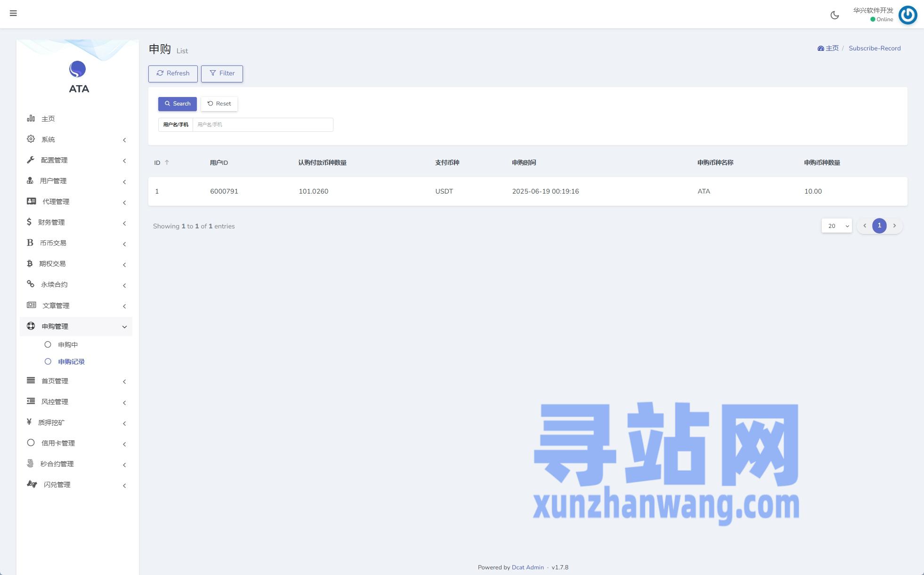The width and height of the screenshot is (924, 575).
Task: Click the Reset button
Action: click(x=219, y=104)
